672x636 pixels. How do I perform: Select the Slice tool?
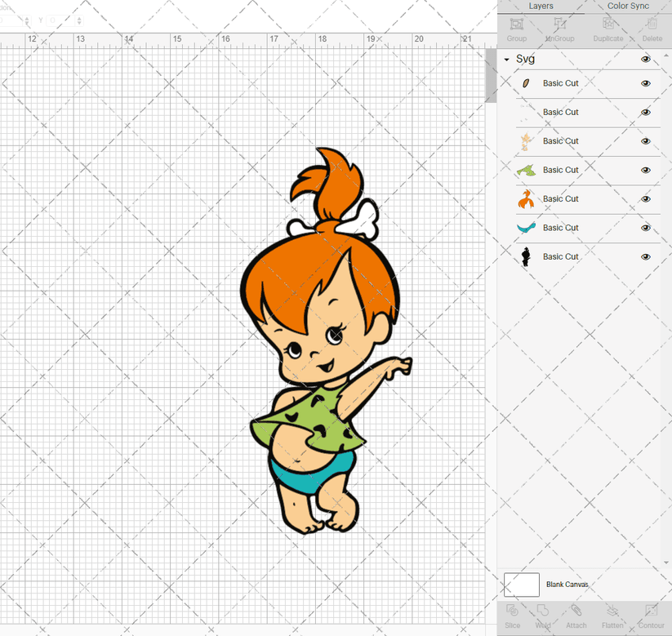(512, 618)
